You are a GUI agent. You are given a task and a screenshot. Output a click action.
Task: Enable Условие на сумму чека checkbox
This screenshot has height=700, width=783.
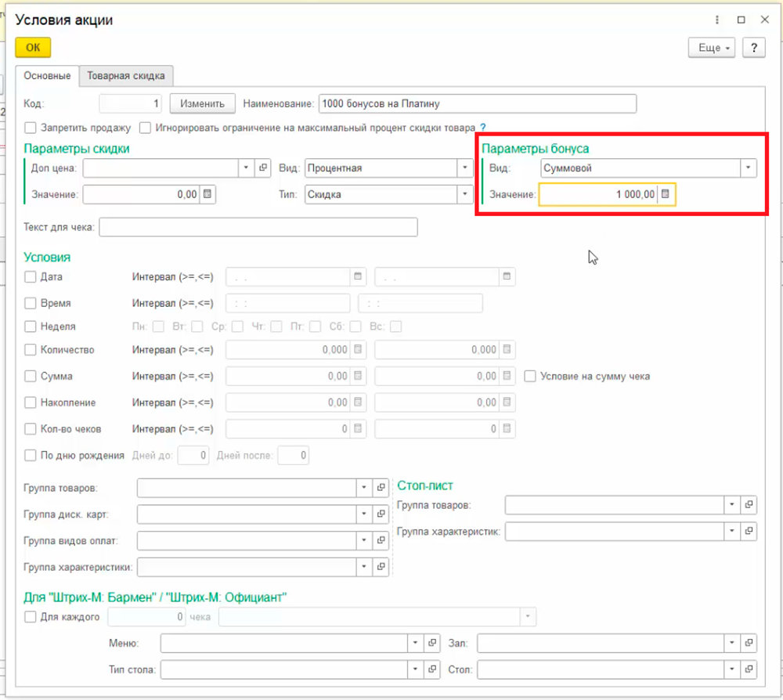tap(530, 376)
